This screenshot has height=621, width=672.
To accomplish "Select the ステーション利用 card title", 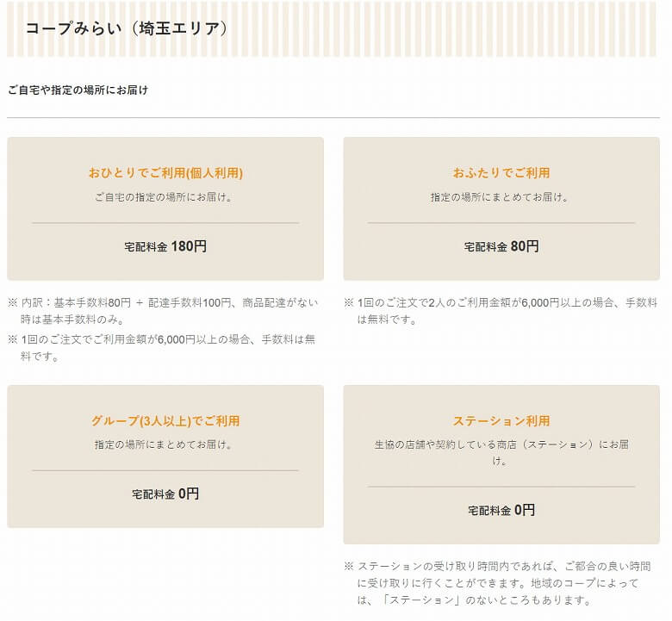I will pyautogui.click(x=501, y=420).
